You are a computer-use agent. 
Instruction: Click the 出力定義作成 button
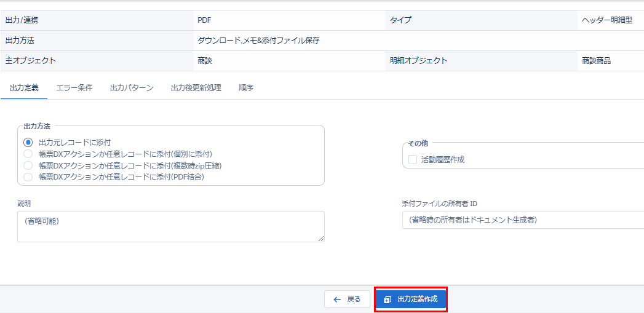click(x=410, y=299)
